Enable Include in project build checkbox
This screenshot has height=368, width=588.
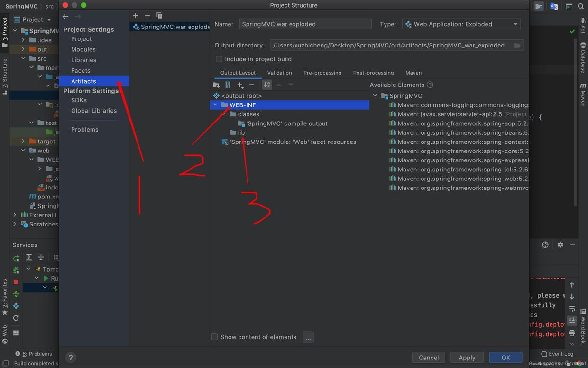219,59
